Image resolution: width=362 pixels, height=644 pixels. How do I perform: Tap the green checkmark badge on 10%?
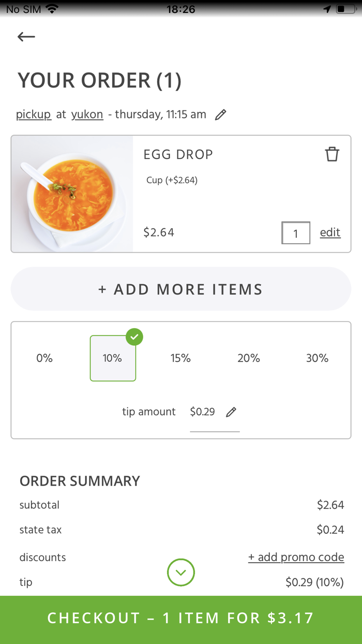point(134,337)
